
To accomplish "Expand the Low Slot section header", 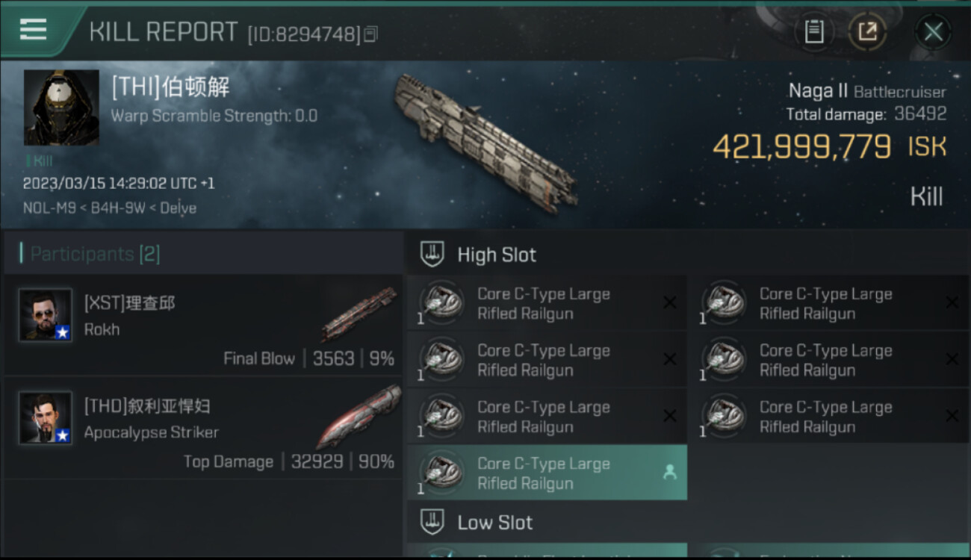I will 494,522.
